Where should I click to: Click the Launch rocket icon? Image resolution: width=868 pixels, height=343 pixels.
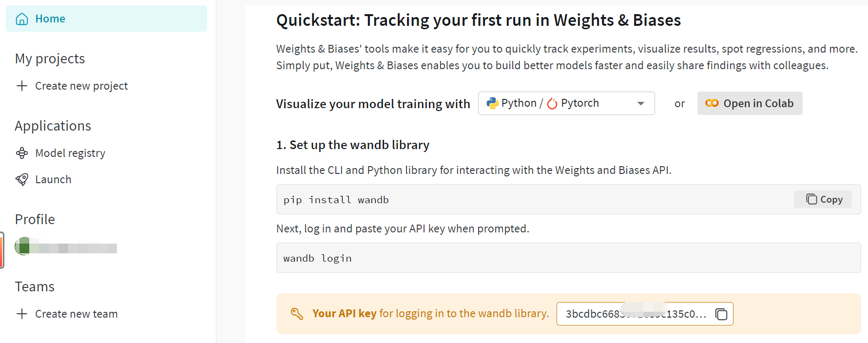point(21,179)
